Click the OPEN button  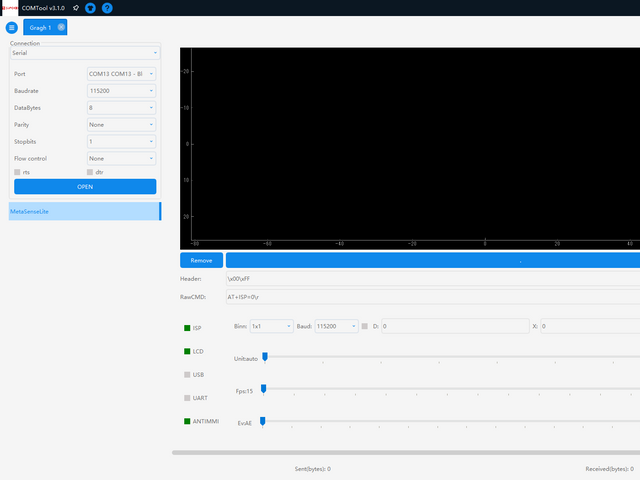84,187
